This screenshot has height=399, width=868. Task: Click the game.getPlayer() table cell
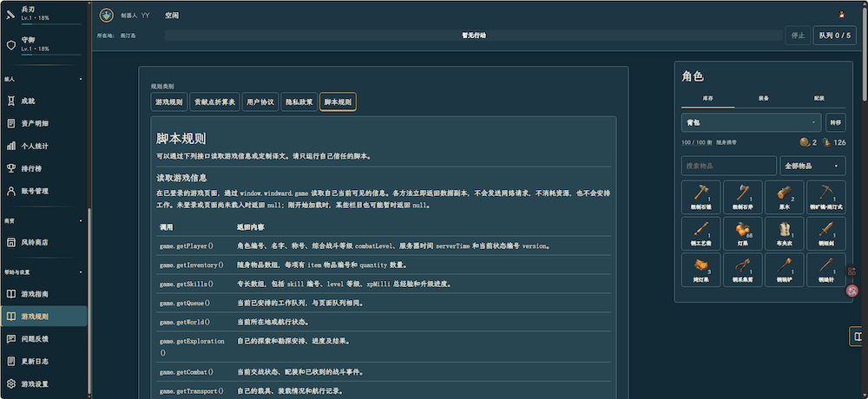coord(187,245)
